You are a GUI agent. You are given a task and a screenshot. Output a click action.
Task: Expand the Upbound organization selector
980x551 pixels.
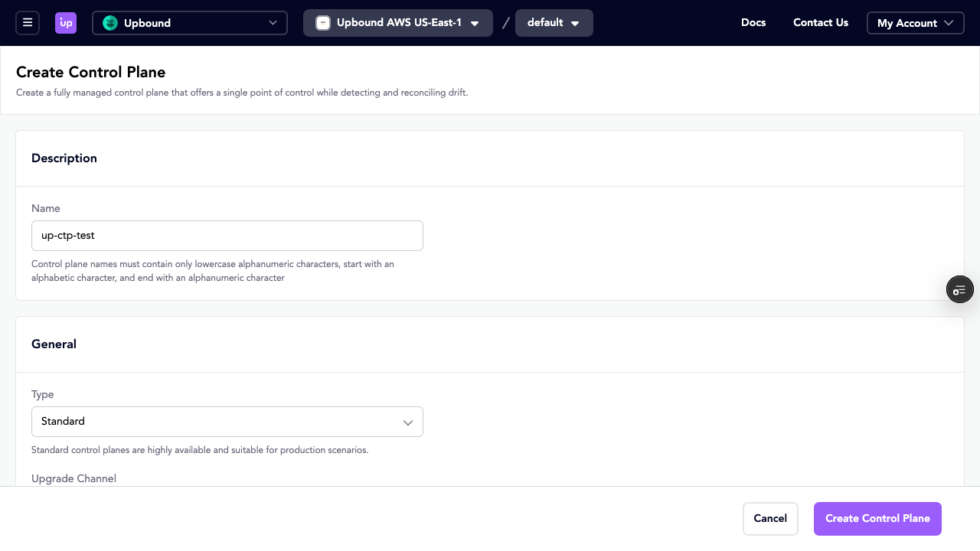(190, 23)
